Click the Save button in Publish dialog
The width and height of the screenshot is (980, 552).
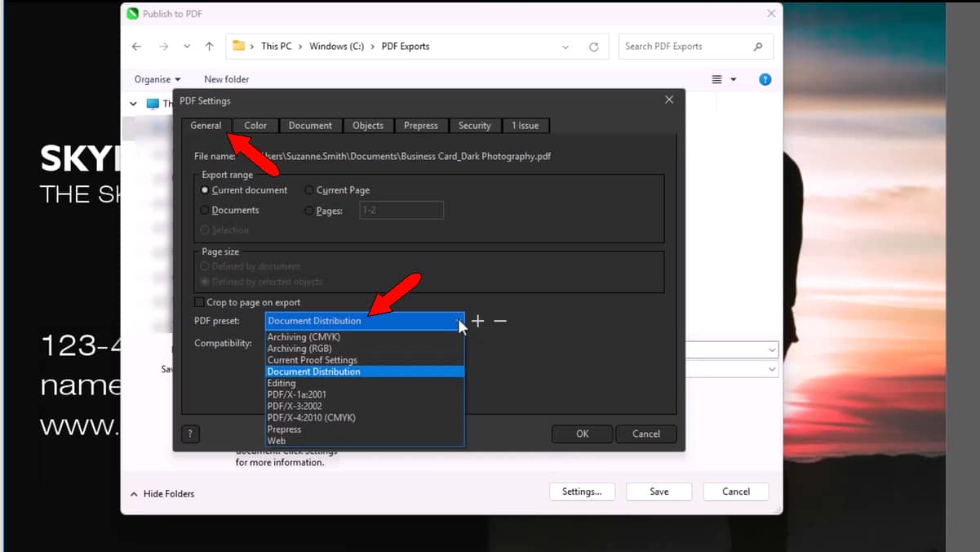(659, 492)
